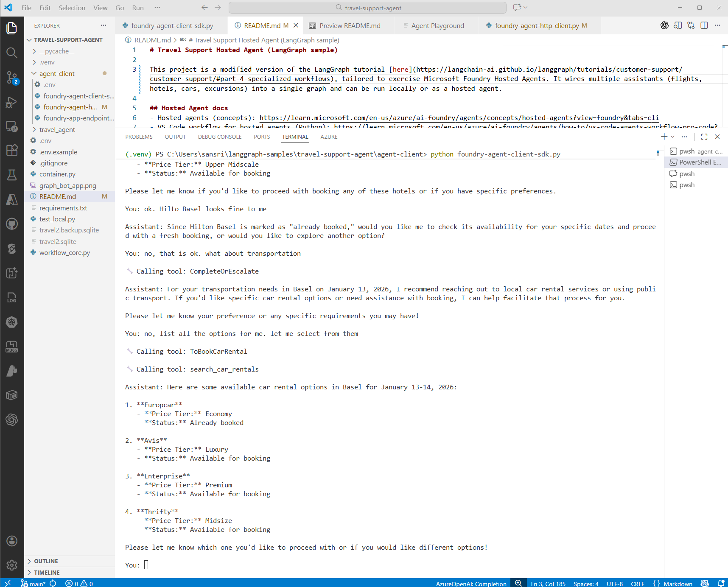Open Accounts icon in activity bar

point(12,541)
